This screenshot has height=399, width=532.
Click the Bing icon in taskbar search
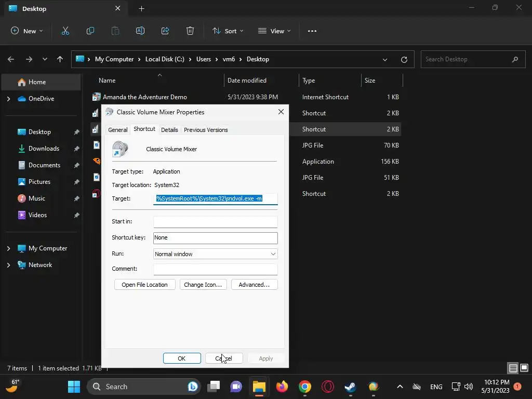[193, 387]
